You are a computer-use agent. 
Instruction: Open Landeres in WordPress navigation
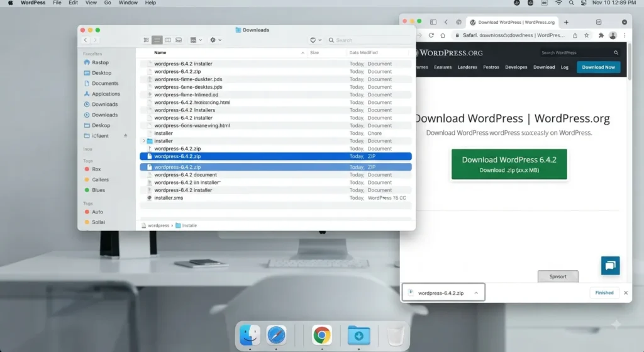467,67
